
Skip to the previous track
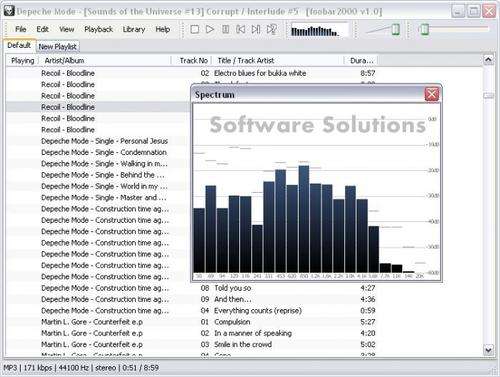click(241, 30)
